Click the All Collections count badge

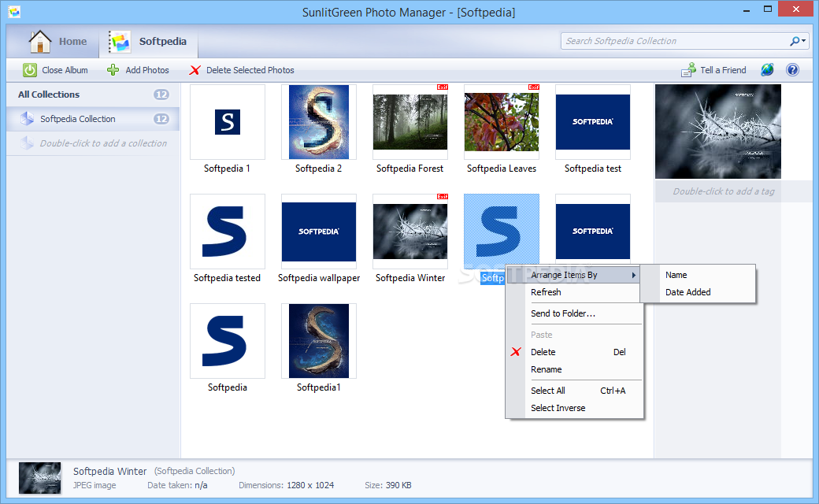[161, 94]
